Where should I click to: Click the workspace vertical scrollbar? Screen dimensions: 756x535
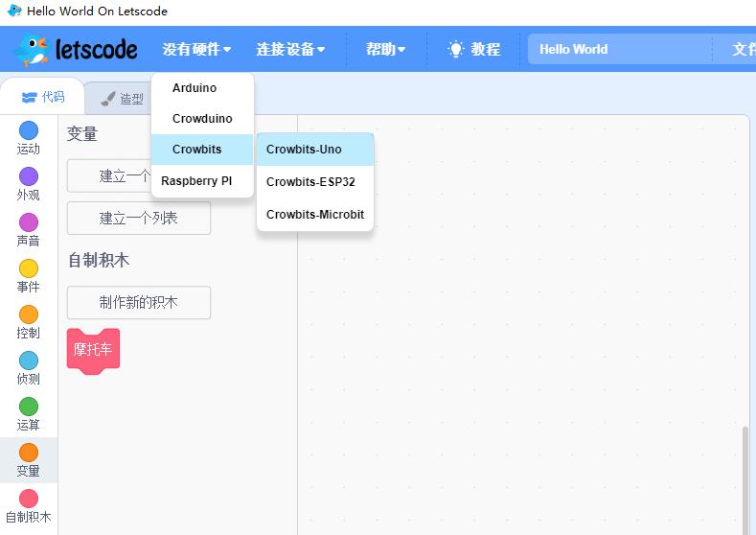click(x=745, y=479)
